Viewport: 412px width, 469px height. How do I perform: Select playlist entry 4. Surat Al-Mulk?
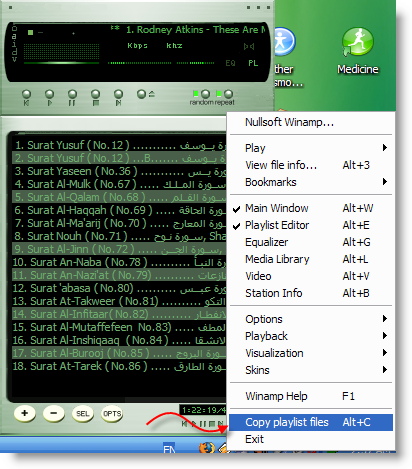119,184
